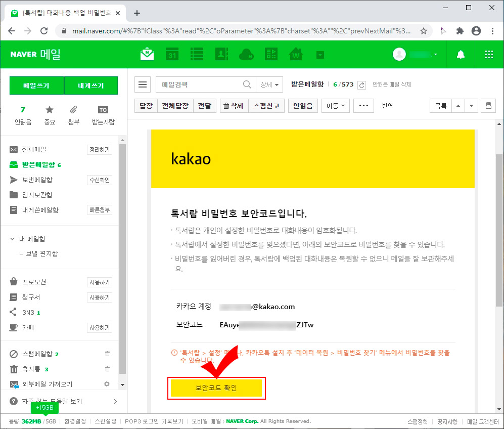The width and height of the screenshot is (504, 429).
Task: Filter mails with attachments paperclip icon
Action: pos(74,115)
